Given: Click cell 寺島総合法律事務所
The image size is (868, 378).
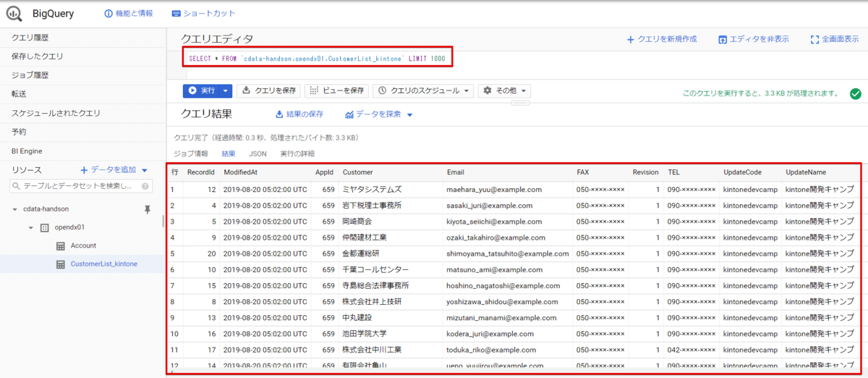Looking at the screenshot, I should [x=376, y=286].
